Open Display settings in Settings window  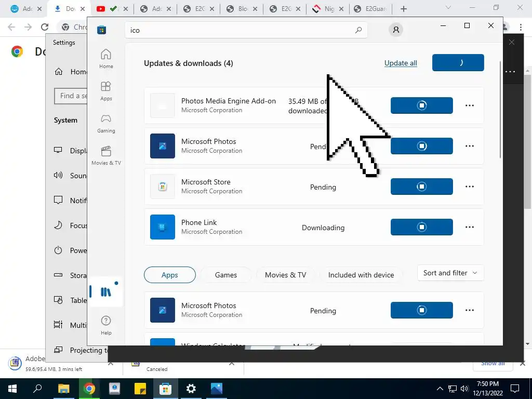(70, 151)
